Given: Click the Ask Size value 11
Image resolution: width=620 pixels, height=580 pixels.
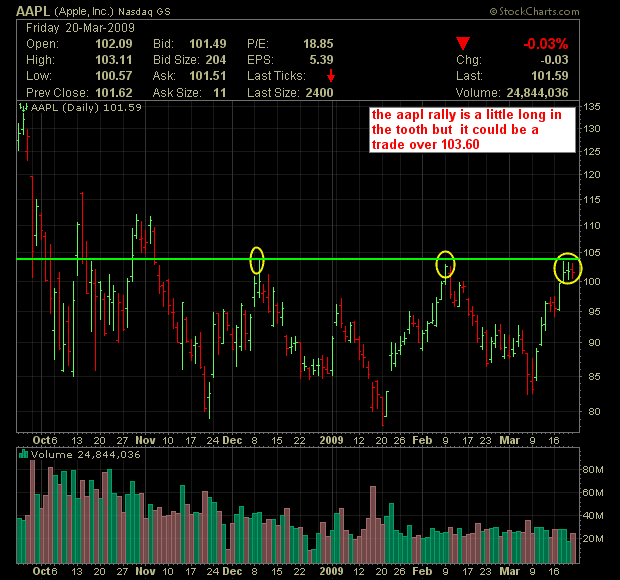Looking at the screenshot, I should coord(219,93).
